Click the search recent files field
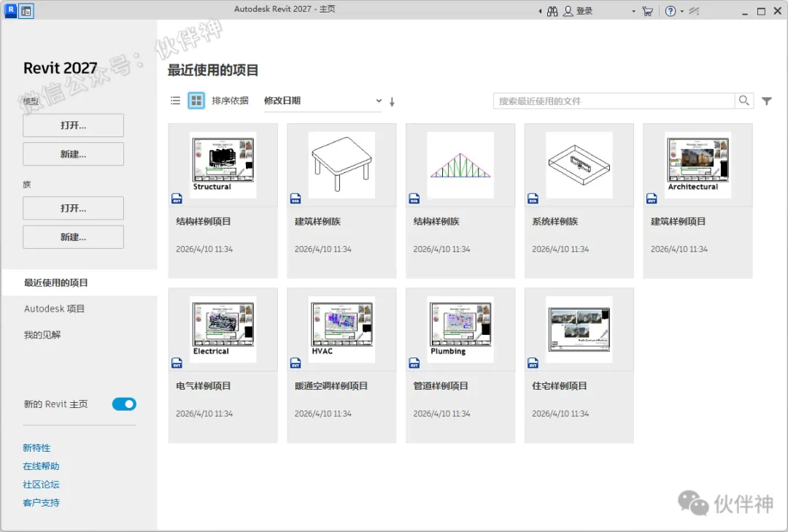This screenshot has height=532, width=788. (614, 101)
